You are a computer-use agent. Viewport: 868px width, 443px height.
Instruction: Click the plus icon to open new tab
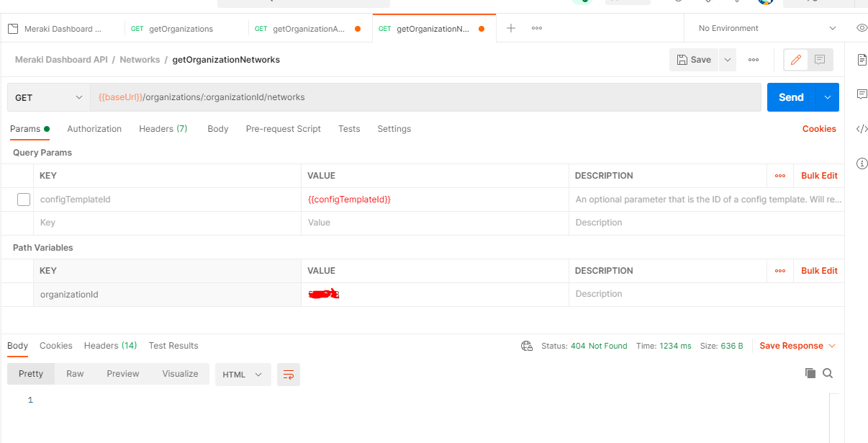pyautogui.click(x=511, y=28)
